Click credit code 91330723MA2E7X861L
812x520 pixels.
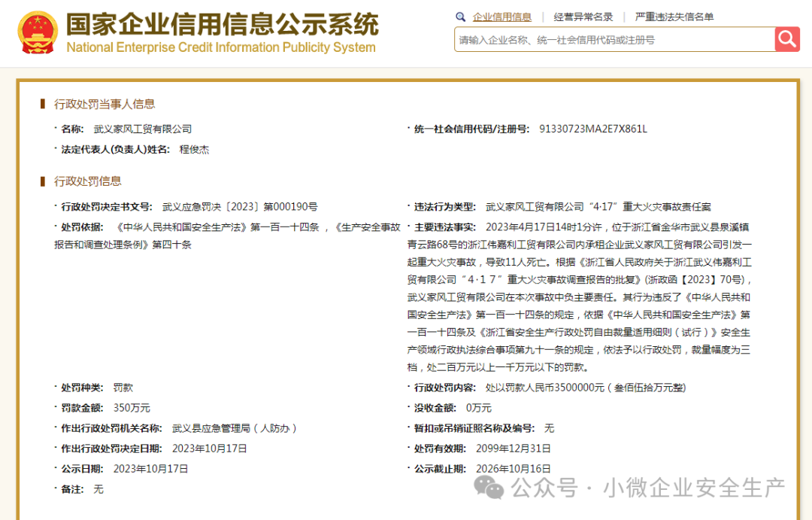(593, 129)
